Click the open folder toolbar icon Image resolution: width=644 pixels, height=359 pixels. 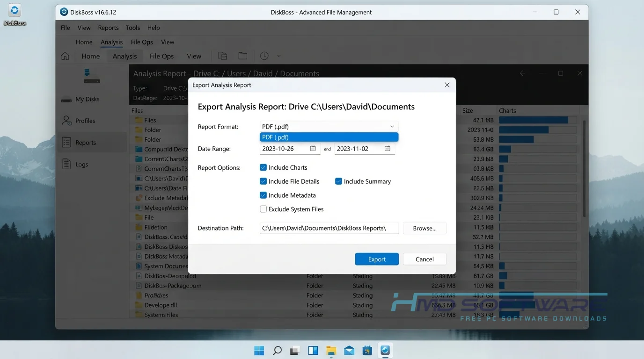coord(243,56)
